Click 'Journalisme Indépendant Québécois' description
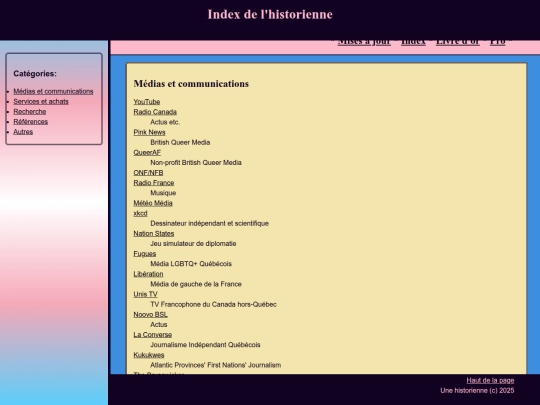Image resolution: width=540 pixels, height=405 pixels. (205, 345)
